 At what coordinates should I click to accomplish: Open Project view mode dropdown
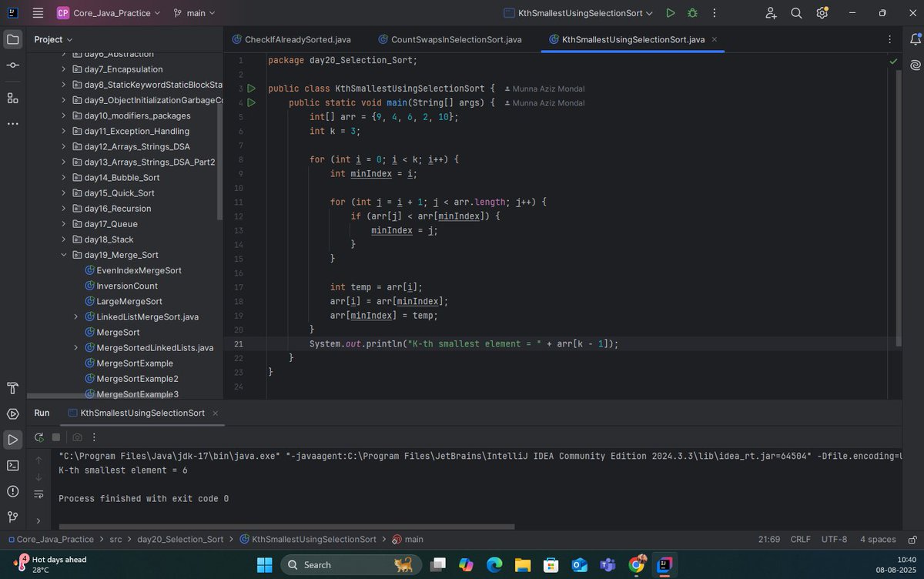53,39
